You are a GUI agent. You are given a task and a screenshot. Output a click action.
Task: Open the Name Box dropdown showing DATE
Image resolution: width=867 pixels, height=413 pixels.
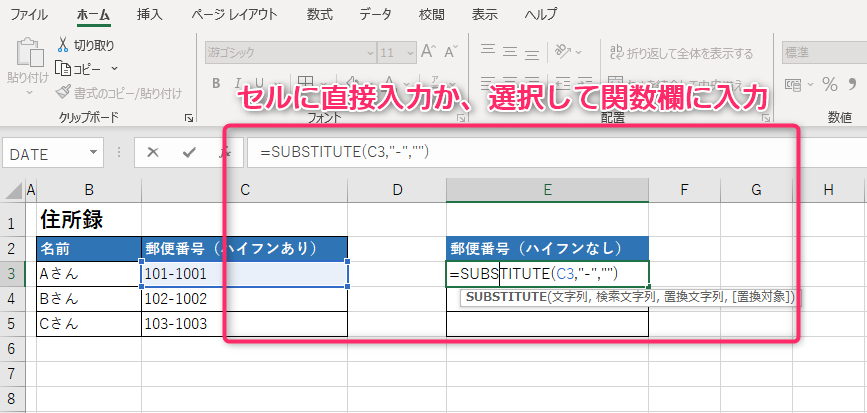tap(94, 153)
